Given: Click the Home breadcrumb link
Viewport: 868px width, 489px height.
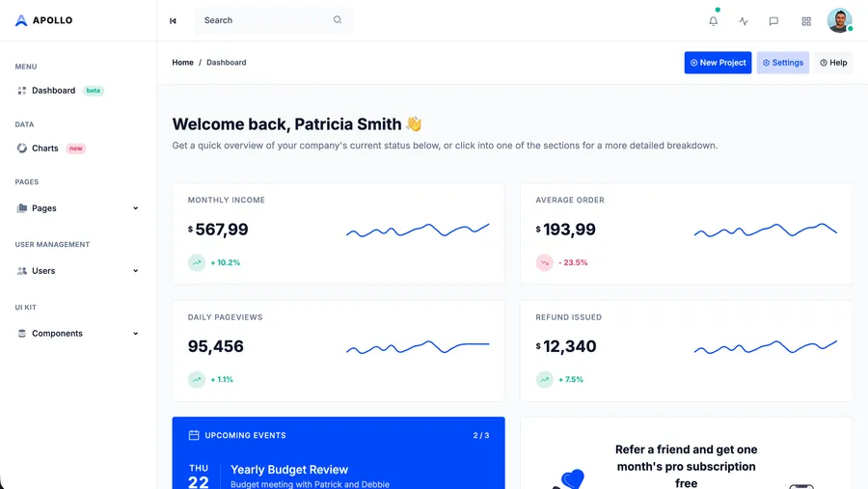Looking at the screenshot, I should pyautogui.click(x=182, y=63).
